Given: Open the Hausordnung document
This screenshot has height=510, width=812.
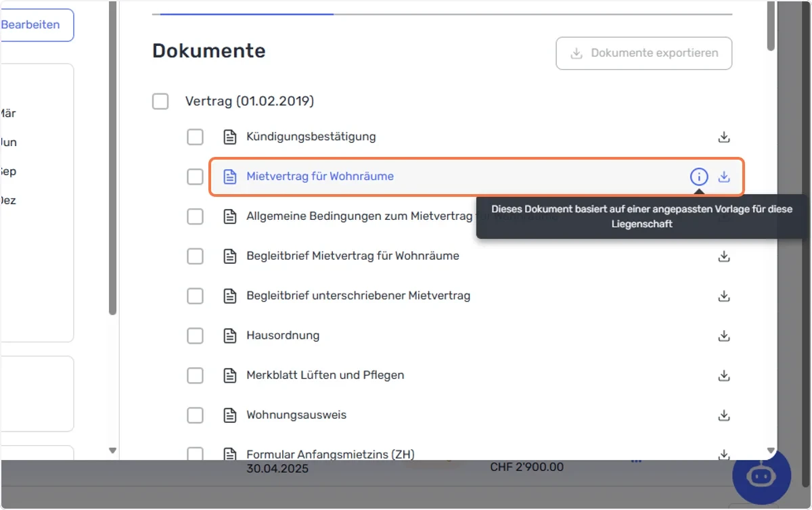Looking at the screenshot, I should 283,335.
